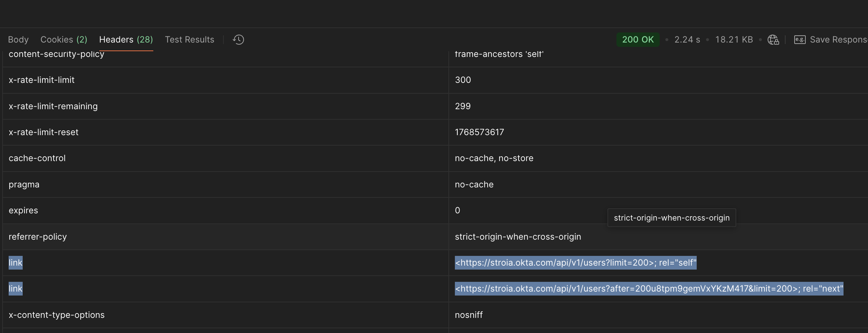Image resolution: width=868 pixels, height=333 pixels.
Task: Click the nosniff header value
Action: [x=469, y=315]
